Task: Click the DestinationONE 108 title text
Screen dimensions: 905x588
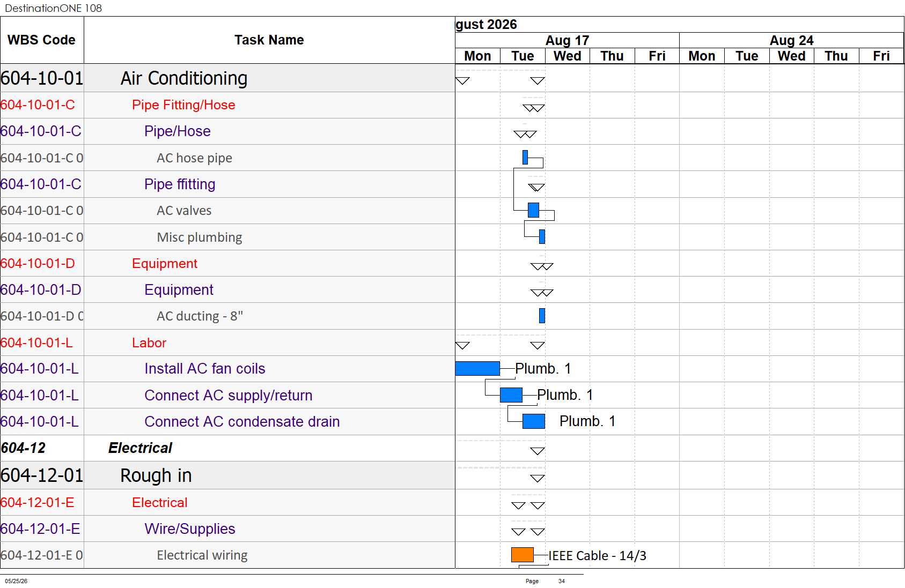Action: pos(53,8)
